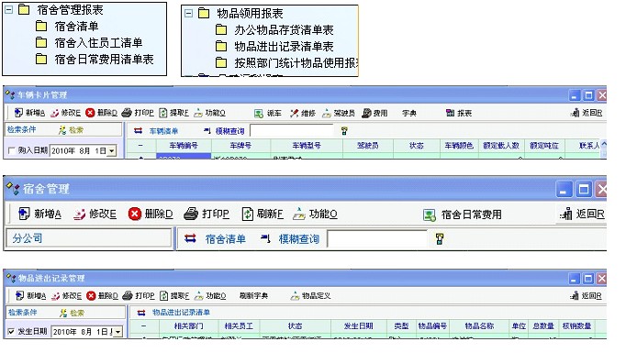626x364 pixels.
Task: Click the printer 打印P icon in 宿舍管理
Action: tap(191, 215)
